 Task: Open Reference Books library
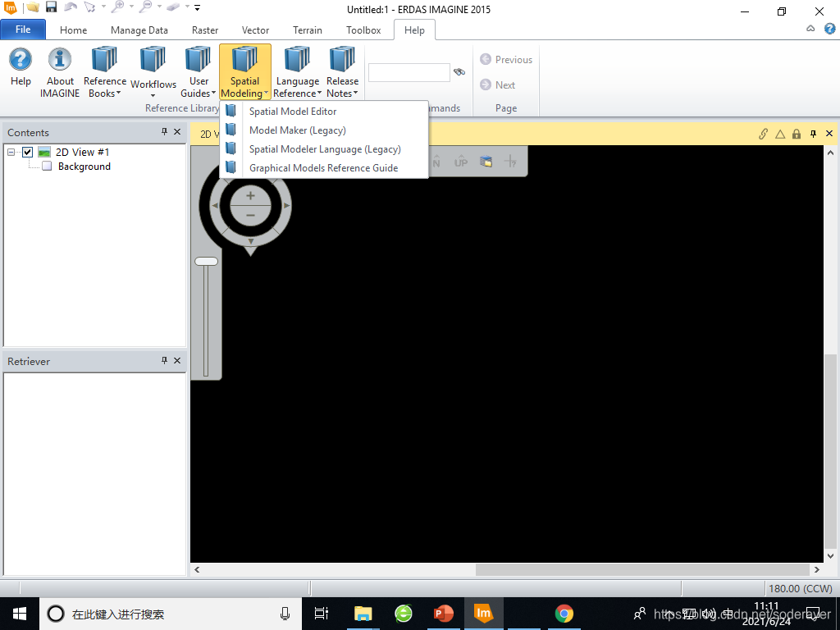pyautogui.click(x=104, y=72)
